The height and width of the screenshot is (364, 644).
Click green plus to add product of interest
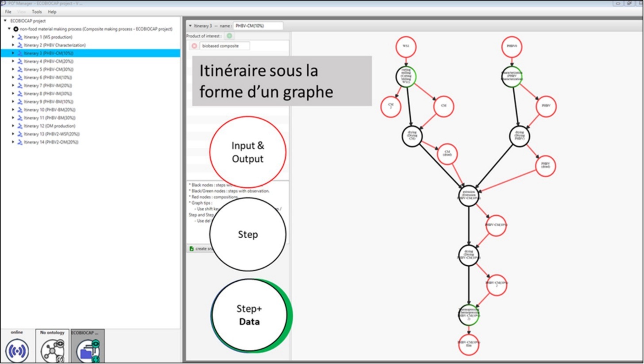point(229,35)
